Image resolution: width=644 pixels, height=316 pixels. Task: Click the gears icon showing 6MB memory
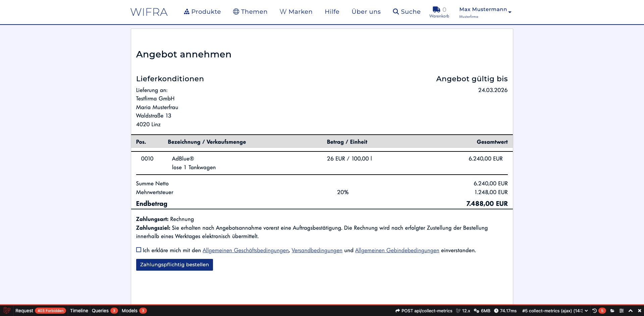(x=476, y=311)
